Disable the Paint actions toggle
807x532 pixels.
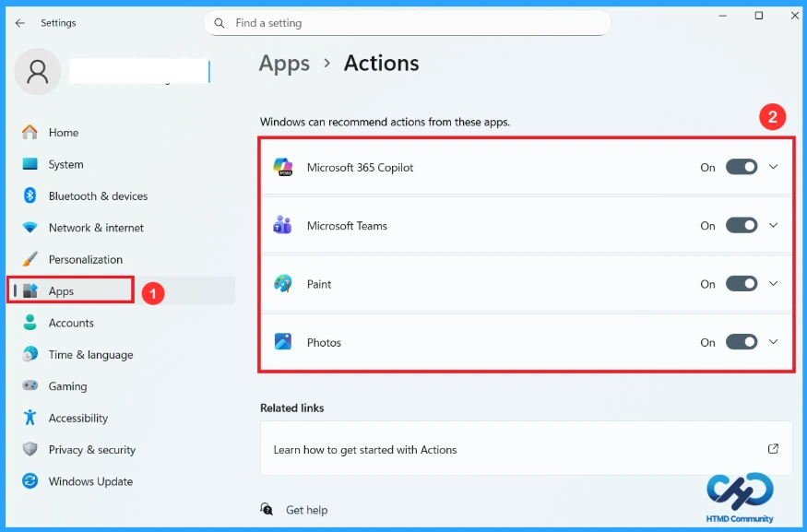(742, 283)
